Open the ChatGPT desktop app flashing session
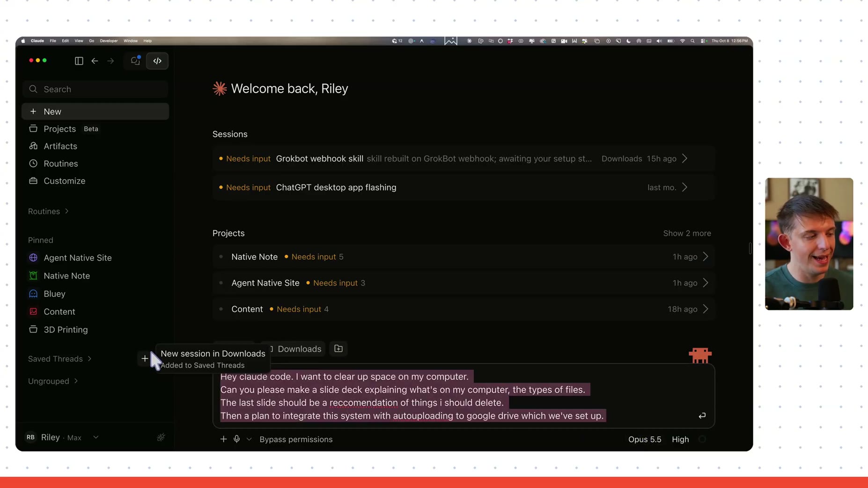 (463, 187)
